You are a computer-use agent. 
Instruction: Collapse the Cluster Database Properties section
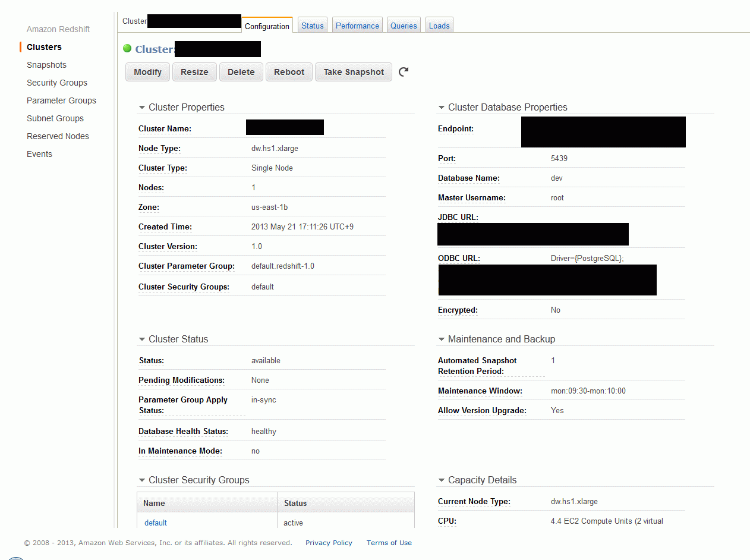click(x=442, y=108)
